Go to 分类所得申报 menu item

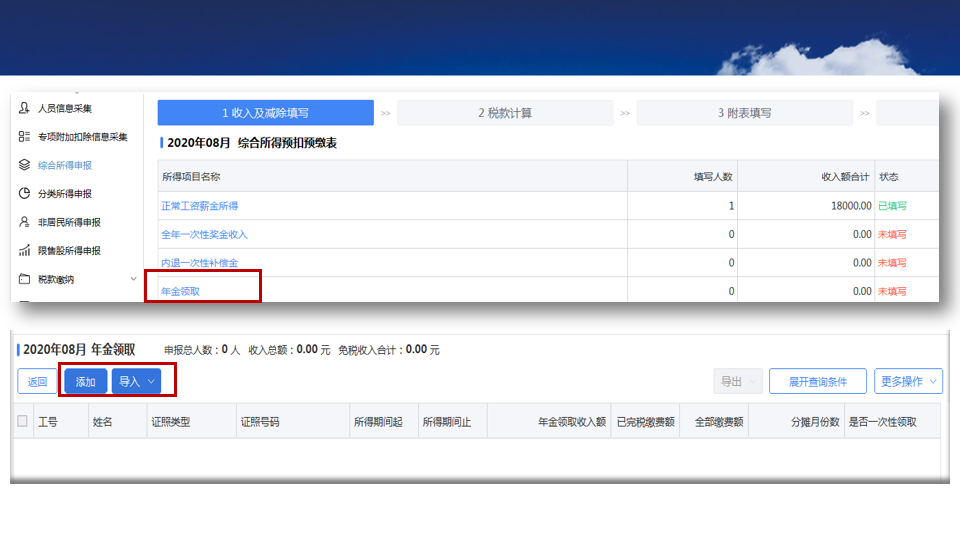[x=65, y=193]
